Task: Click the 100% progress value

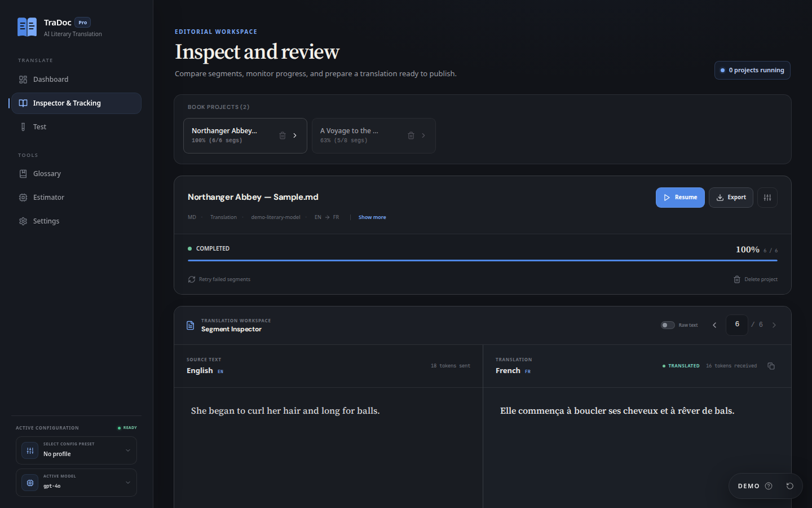Action: coord(747,249)
